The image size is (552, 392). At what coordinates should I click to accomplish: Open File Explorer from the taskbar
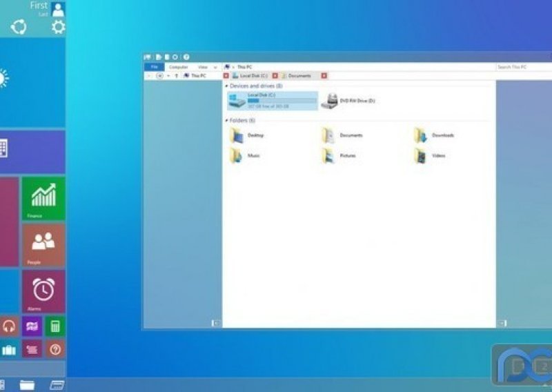click(x=27, y=385)
